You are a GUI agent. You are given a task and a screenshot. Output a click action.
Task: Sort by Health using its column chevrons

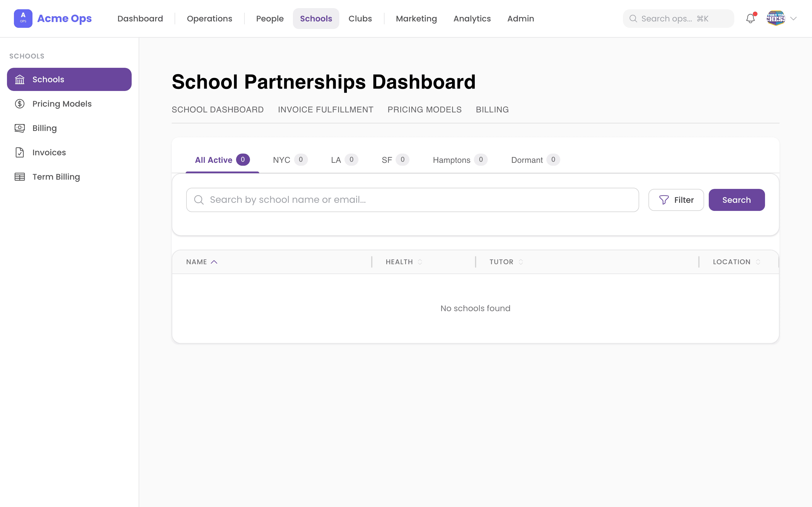[x=420, y=262]
